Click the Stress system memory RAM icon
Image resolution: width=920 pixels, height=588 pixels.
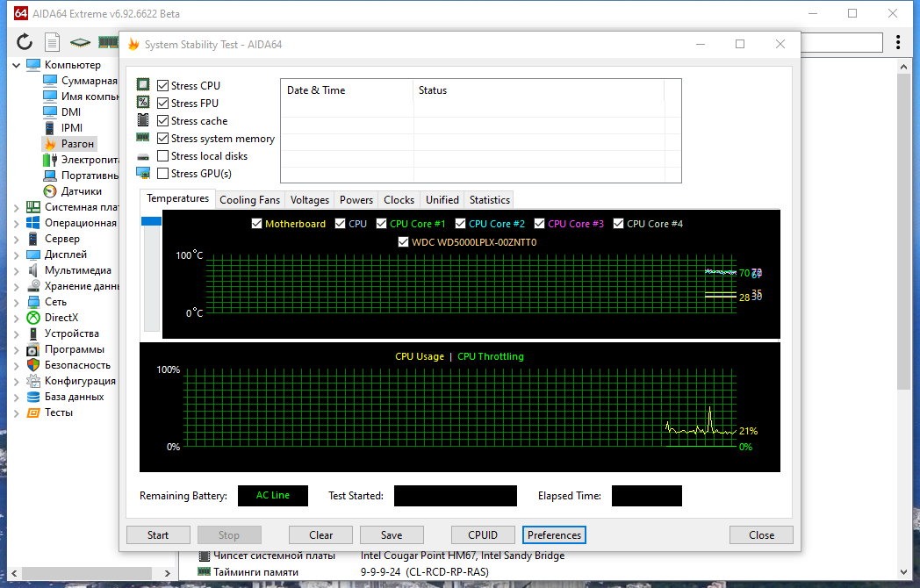click(x=142, y=137)
